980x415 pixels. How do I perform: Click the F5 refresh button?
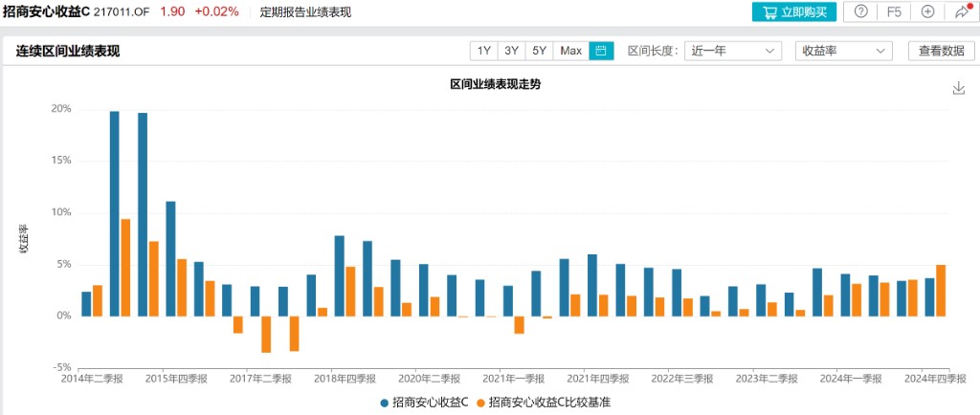[894, 11]
